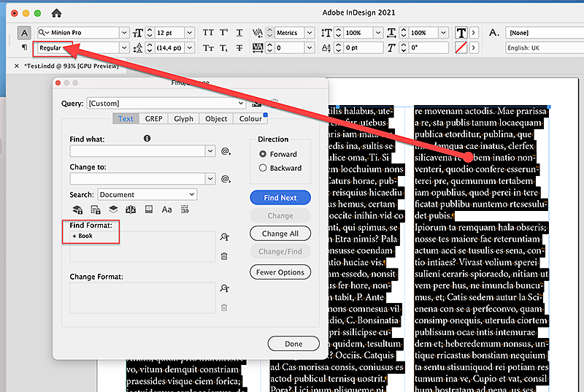584x392 pixels.
Task: Click the font size icon
Action: 138,33
